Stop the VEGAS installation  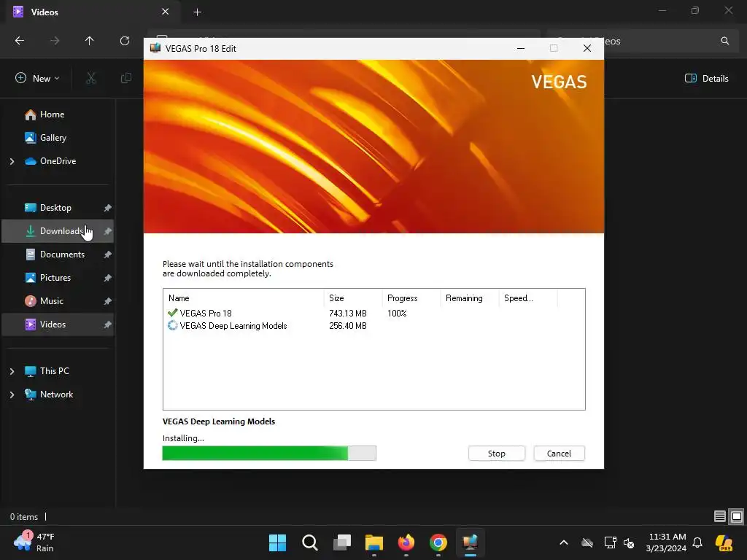click(496, 454)
